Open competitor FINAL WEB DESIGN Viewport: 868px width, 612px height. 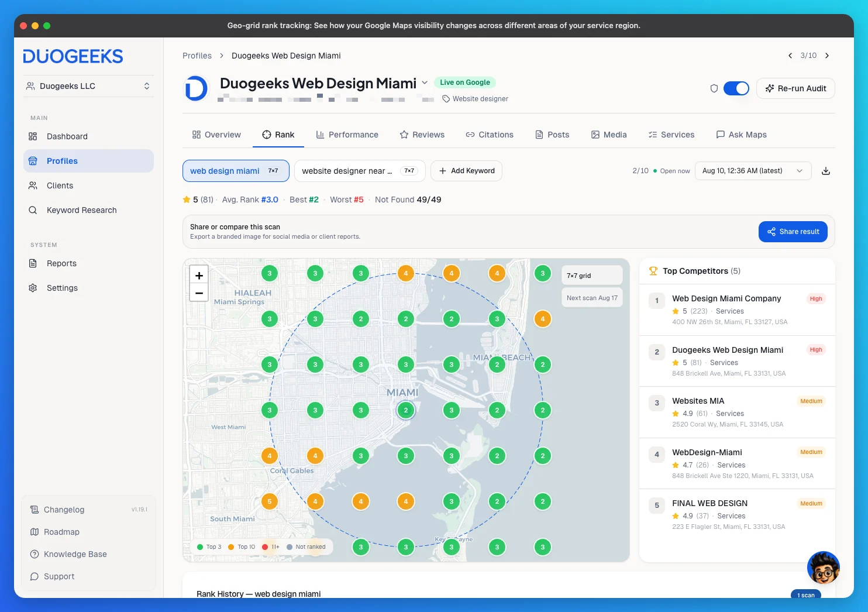737,514
